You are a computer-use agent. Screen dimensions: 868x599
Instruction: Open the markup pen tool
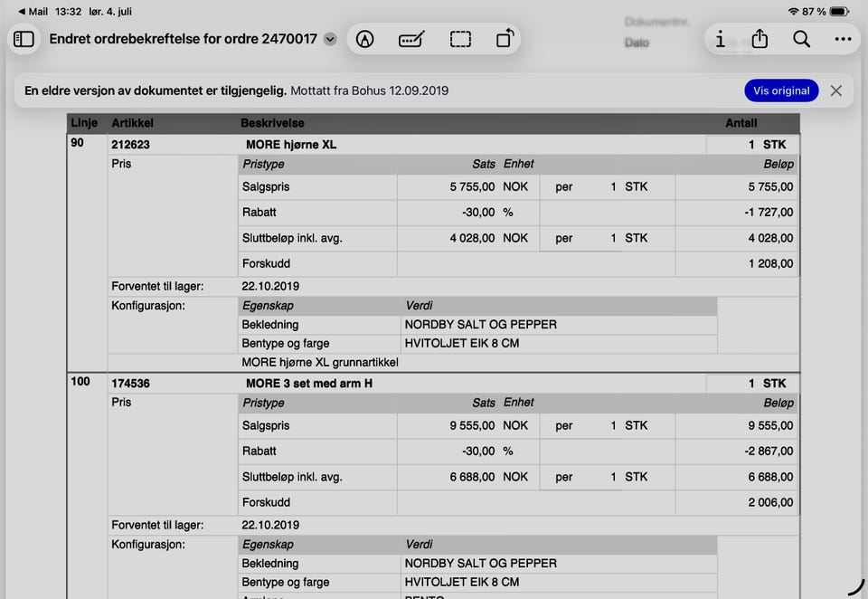(x=364, y=39)
